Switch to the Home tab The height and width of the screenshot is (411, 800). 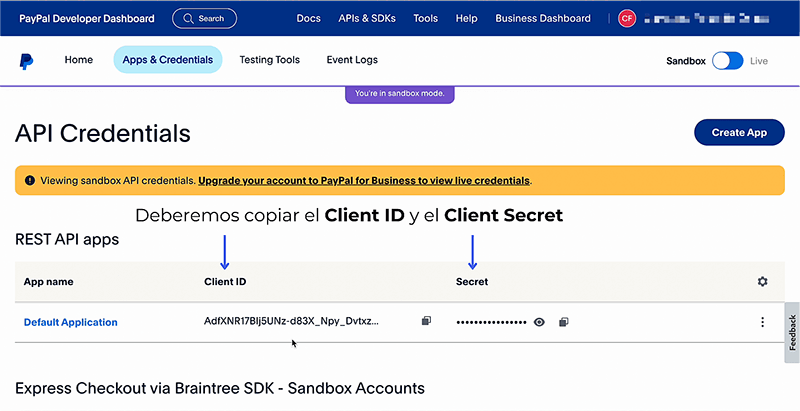(x=79, y=60)
